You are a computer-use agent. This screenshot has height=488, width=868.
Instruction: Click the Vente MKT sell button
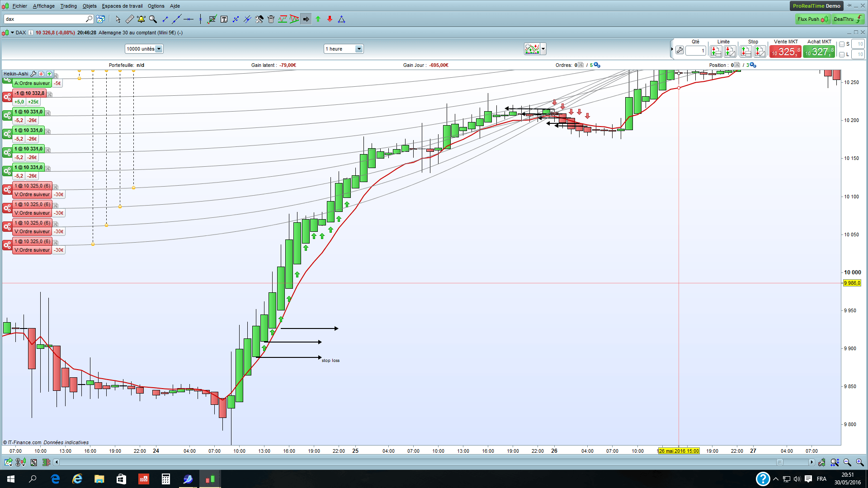tap(785, 52)
